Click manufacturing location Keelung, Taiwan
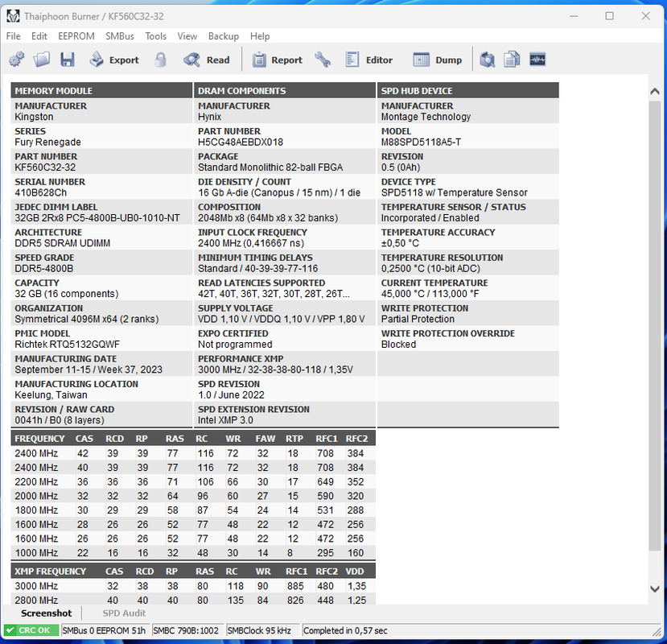 (51, 395)
